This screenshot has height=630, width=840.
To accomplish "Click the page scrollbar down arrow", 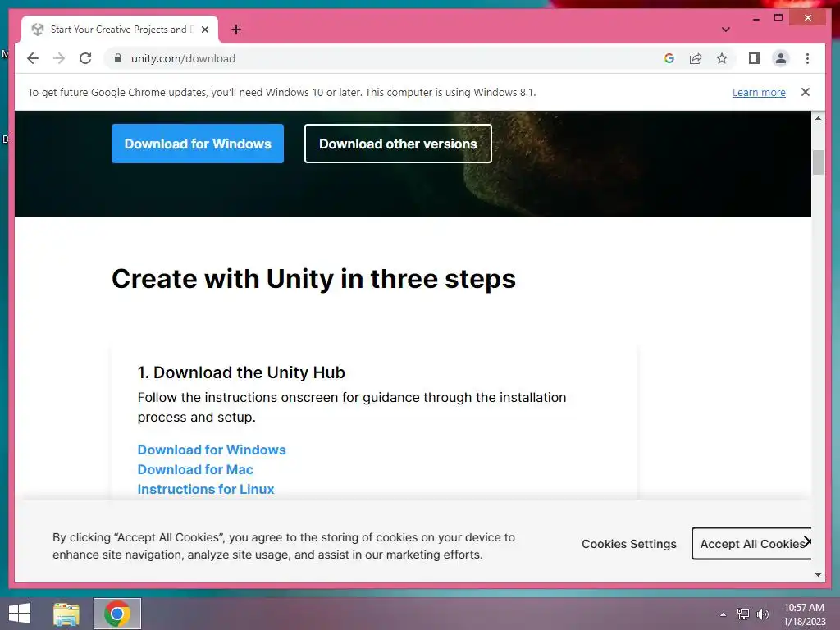I will [x=818, y=575].
